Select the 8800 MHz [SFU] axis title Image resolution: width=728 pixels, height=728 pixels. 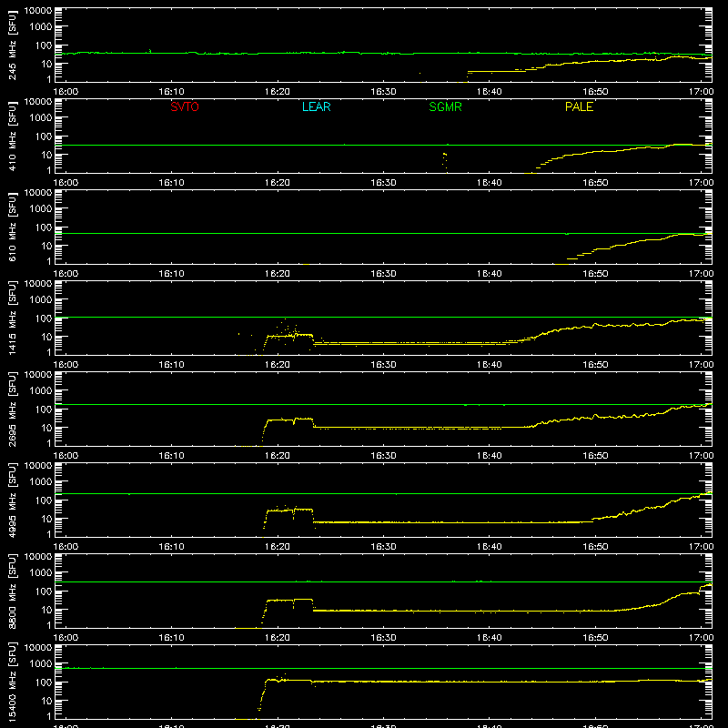point(12,591)
